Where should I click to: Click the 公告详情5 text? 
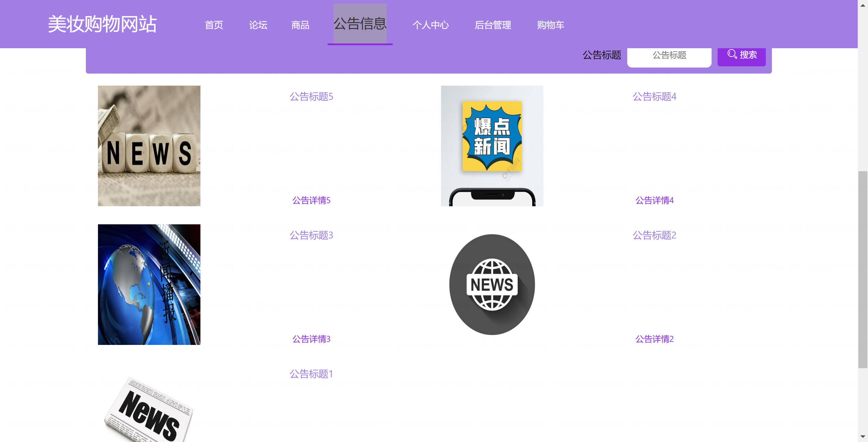[x=311, y=200]
